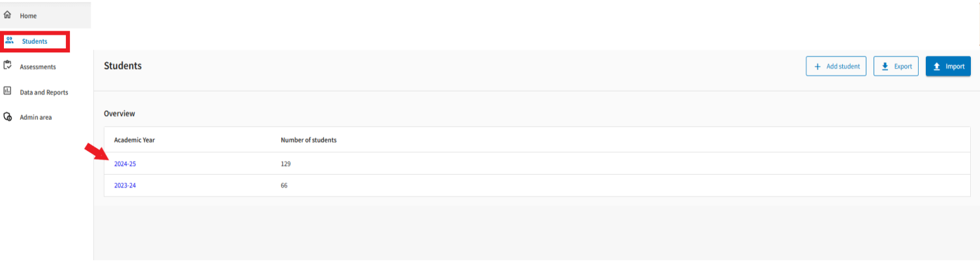Click the Data and Reports chart icon
This screenshot has width=980, height=261.
[x=8, y=92]
